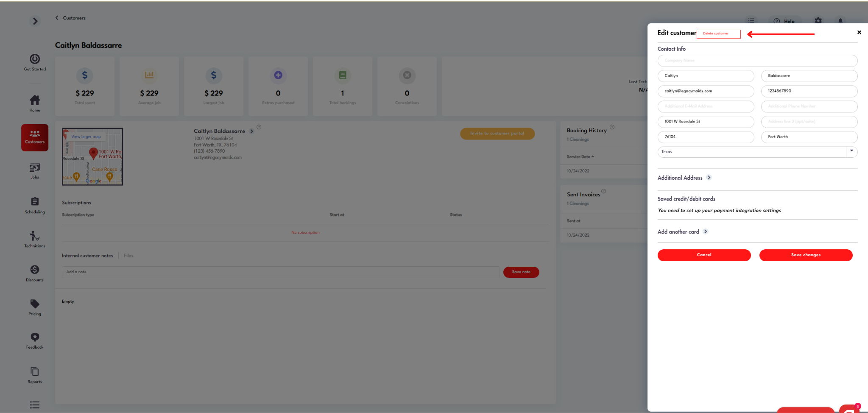Viewport: 868px width, 413px height.
Task: Click the Subscription type column header
Action: point(78,215)
